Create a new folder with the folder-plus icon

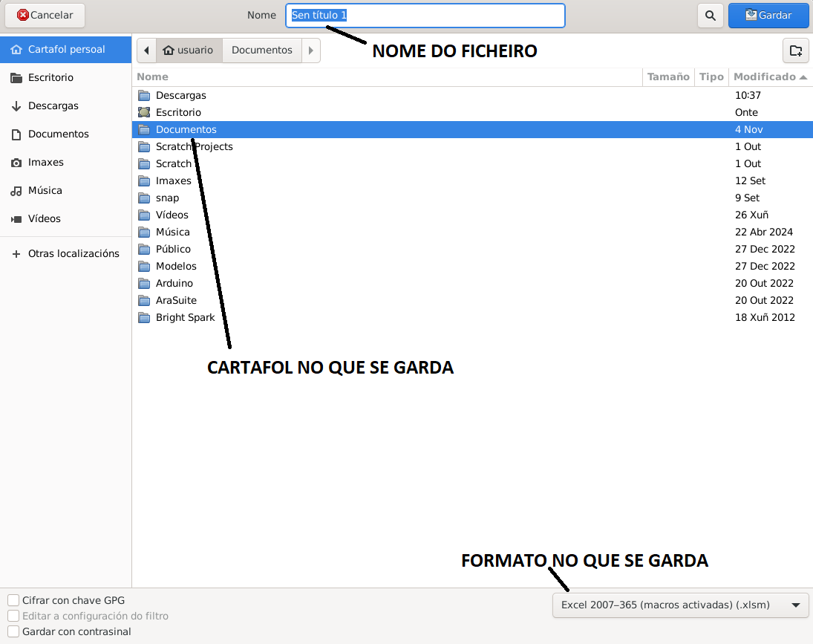click(796, 51)
